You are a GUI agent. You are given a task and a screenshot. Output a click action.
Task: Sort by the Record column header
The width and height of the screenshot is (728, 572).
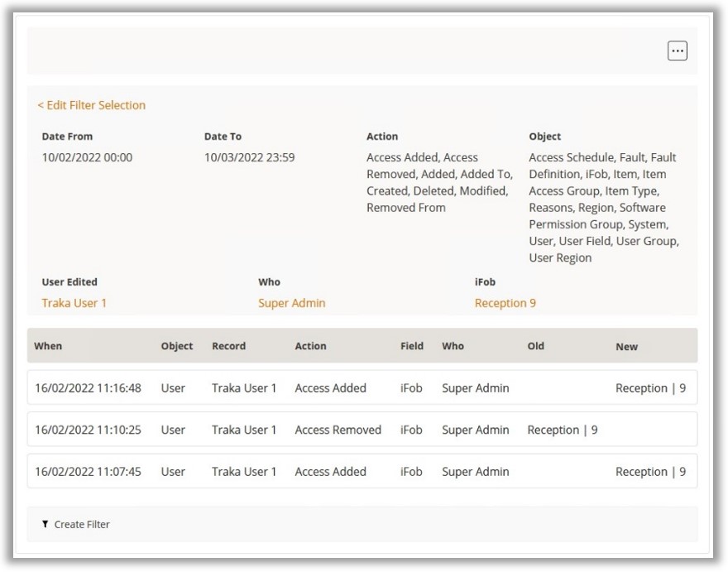(228, 346)
